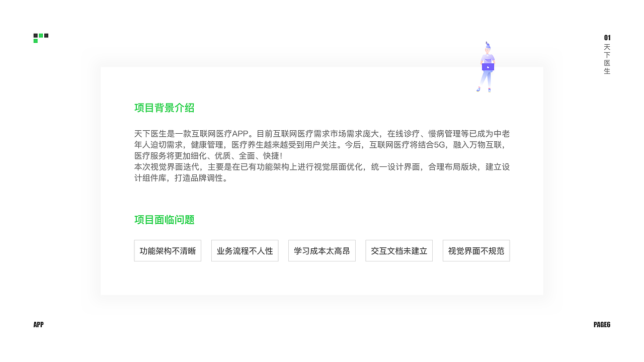Expand the 交互文档未建立 card
This screenshot has height=362, width=644.
pyautogui.click(x=399, y=250)
